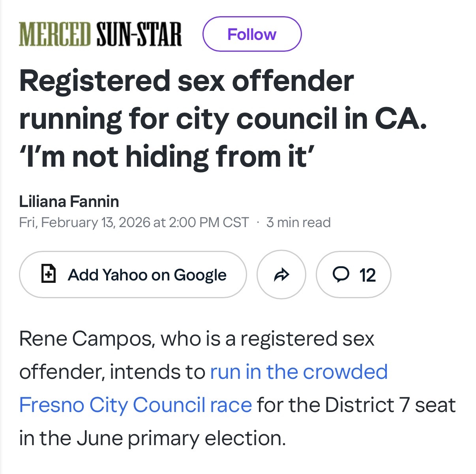Click the comment count number 12
This screenshot has width=476, height=474.
367,275
